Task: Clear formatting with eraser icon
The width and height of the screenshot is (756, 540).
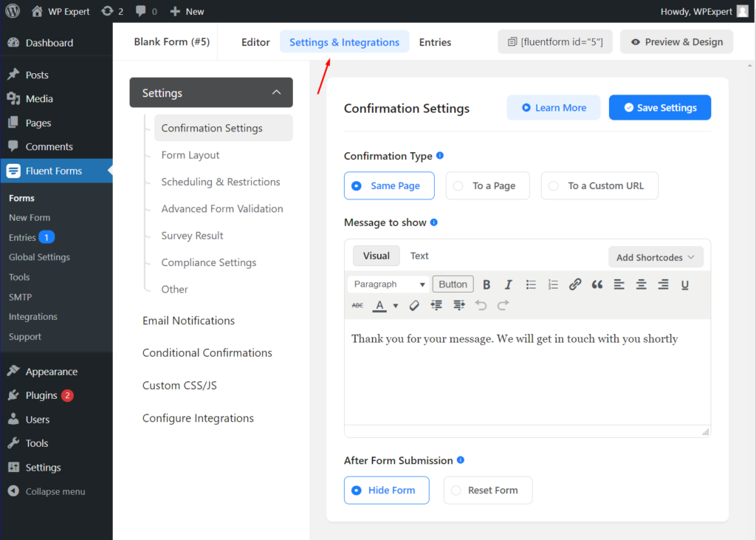Action: pos(414,306)
